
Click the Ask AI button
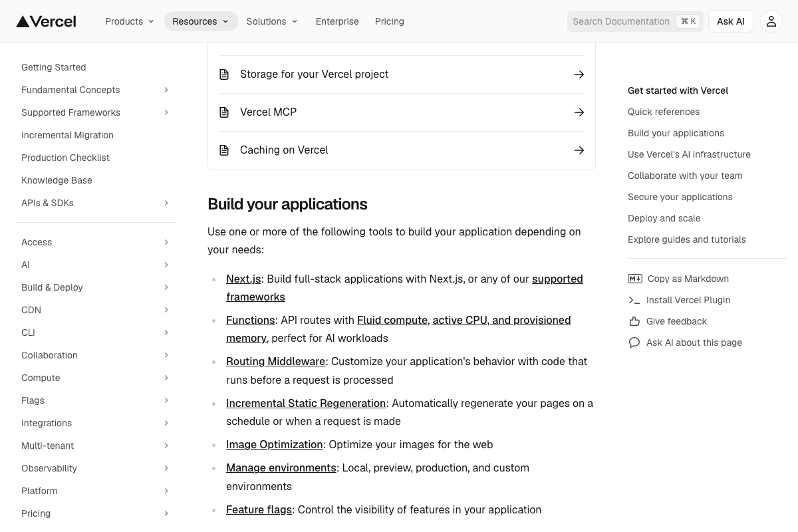(731, 21)
